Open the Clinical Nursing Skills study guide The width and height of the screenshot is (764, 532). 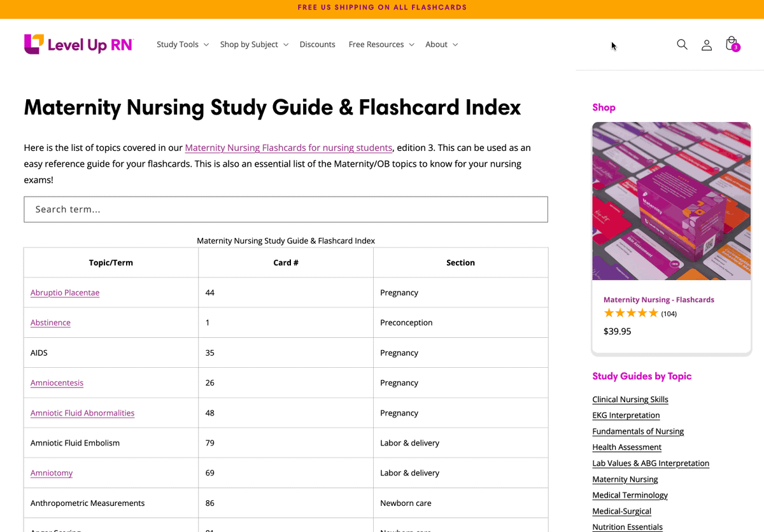point(630,399)
